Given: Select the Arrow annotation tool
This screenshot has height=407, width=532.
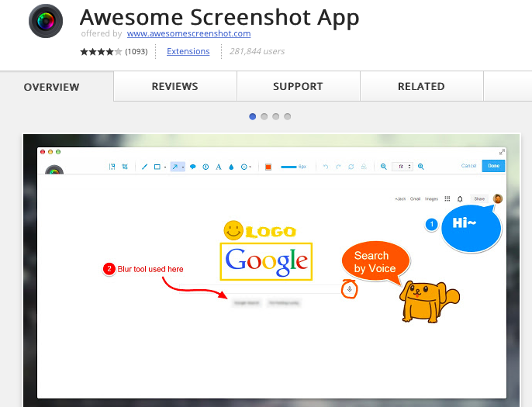Looking at the screenshot, I should [x=175, y=167].
